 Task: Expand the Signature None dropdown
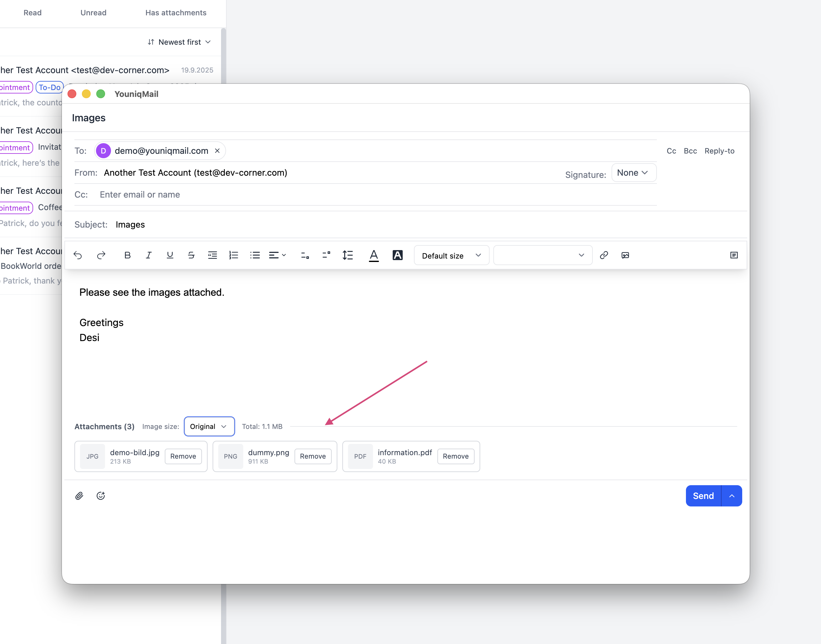pyautogui.click(x=633, y=173)
